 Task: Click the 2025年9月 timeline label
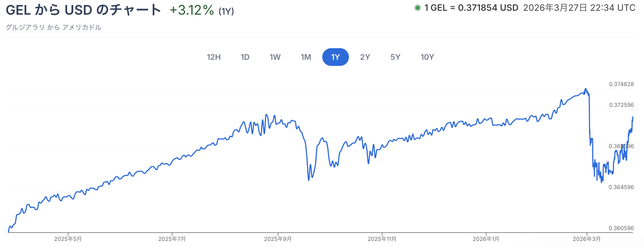[278, 239]
